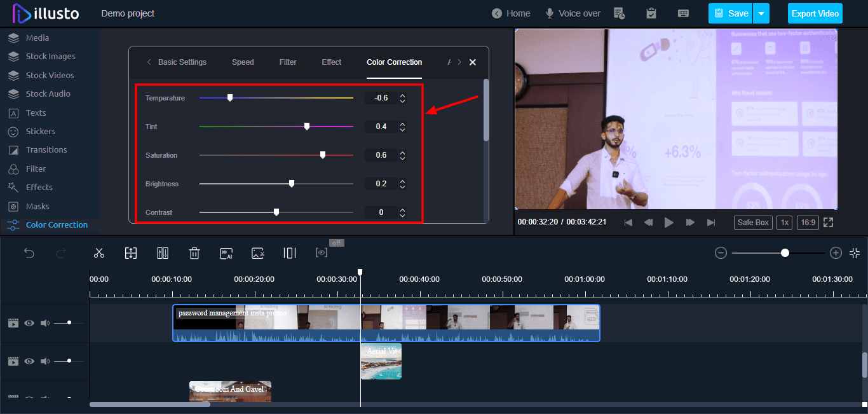Viewport: 868px width, 414px height.
Task: Switch to the Filter tab
Action: pyautogui.click(x=288, y=62)
